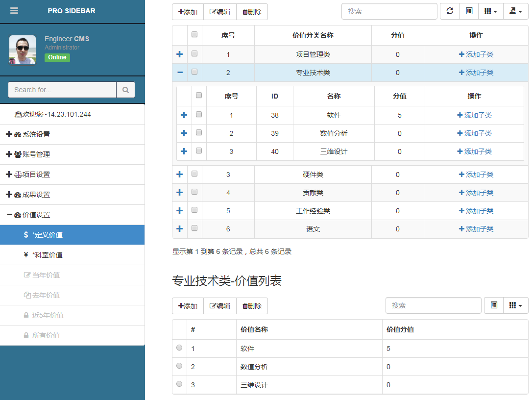The width and height of the screenshot is (532, 400).
Task: Click the magnifier search icon in sidebar
Action: 125,90
